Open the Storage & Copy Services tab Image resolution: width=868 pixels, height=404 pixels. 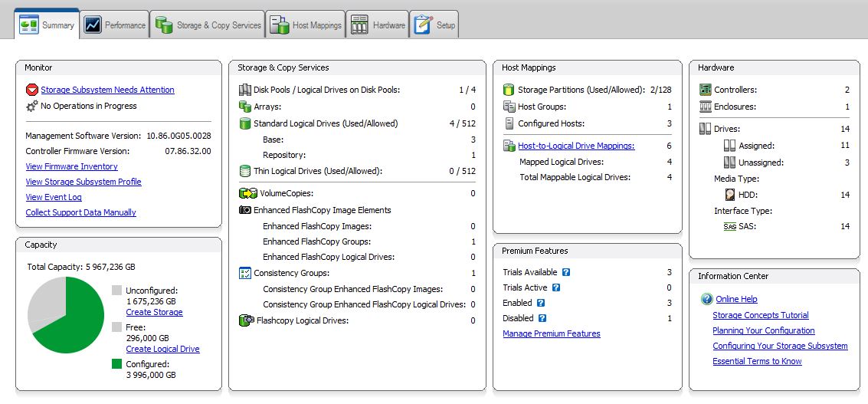tap(208, 25)
